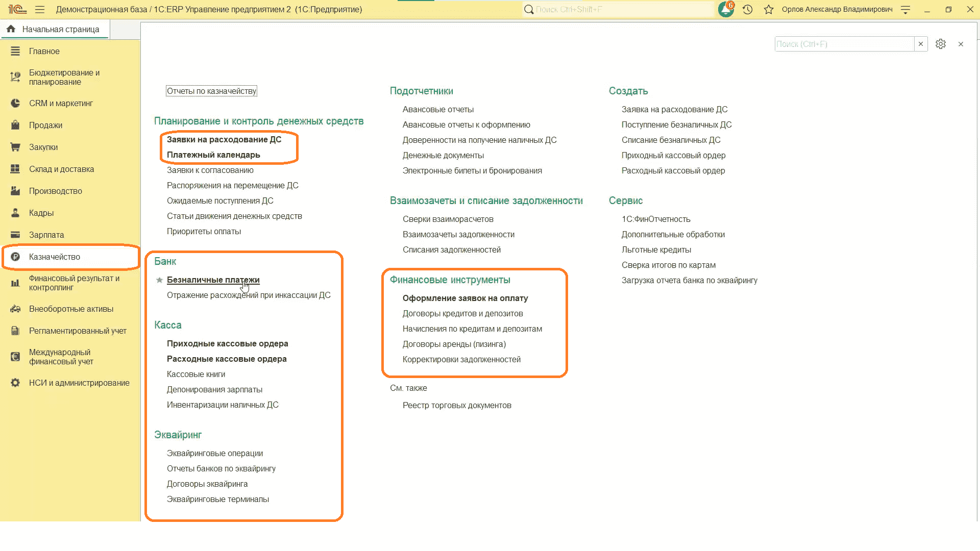Click the Внеоборотные активы icon
Viewport: 980px width, 551px height.
coord(15,309)
